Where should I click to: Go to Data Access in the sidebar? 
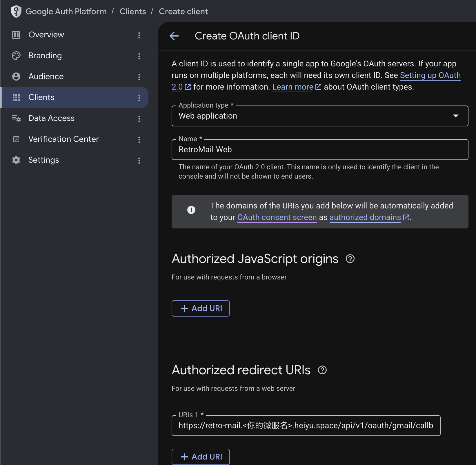tap(51, 118)
